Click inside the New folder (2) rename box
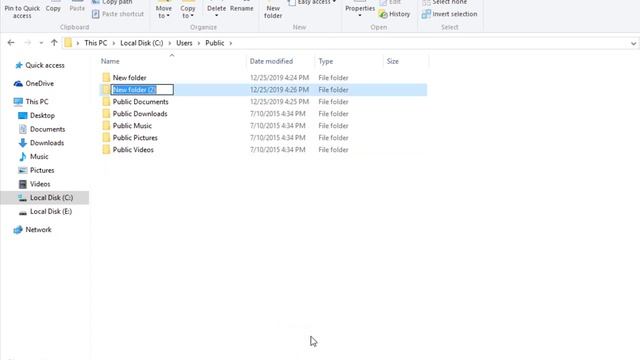 coord(142,90)
